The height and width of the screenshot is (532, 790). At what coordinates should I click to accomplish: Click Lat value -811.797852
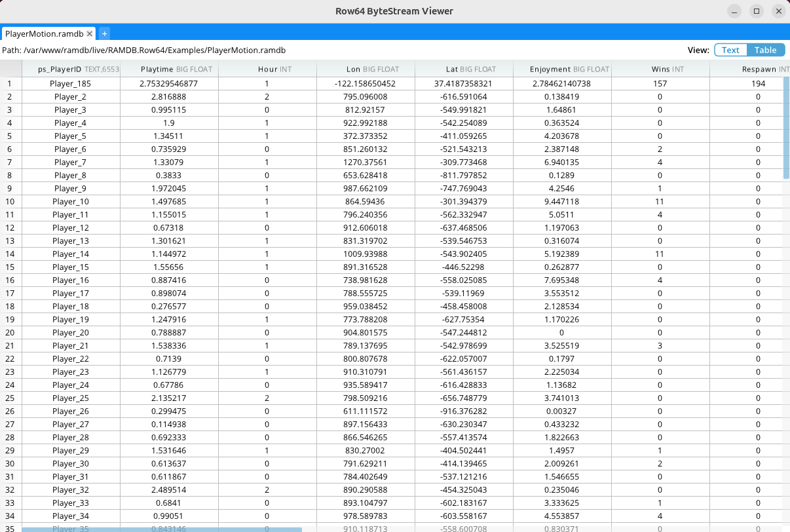(464, 176)
